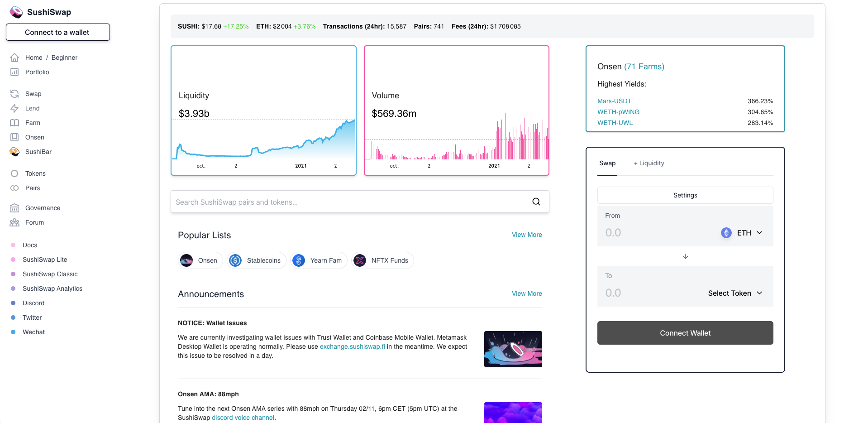Click the Volume chart card
This screenshot has height=423, width=868.
457,111
